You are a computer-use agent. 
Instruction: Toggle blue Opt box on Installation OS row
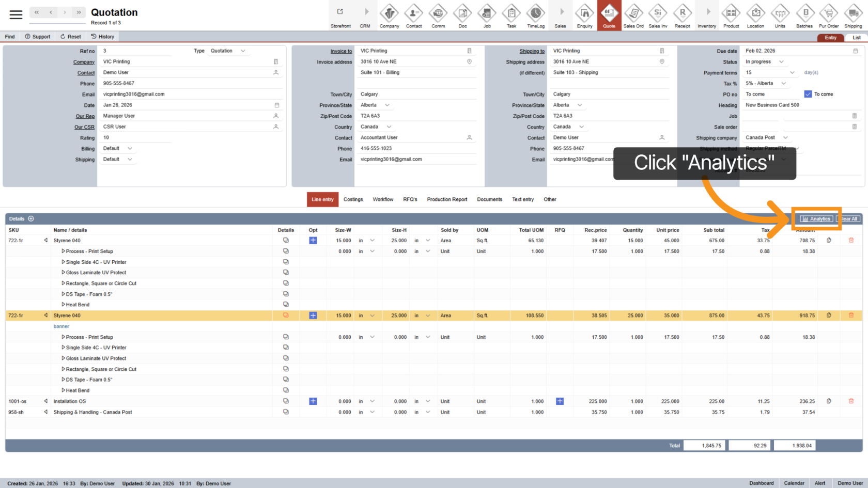click(x=313, y=401)
